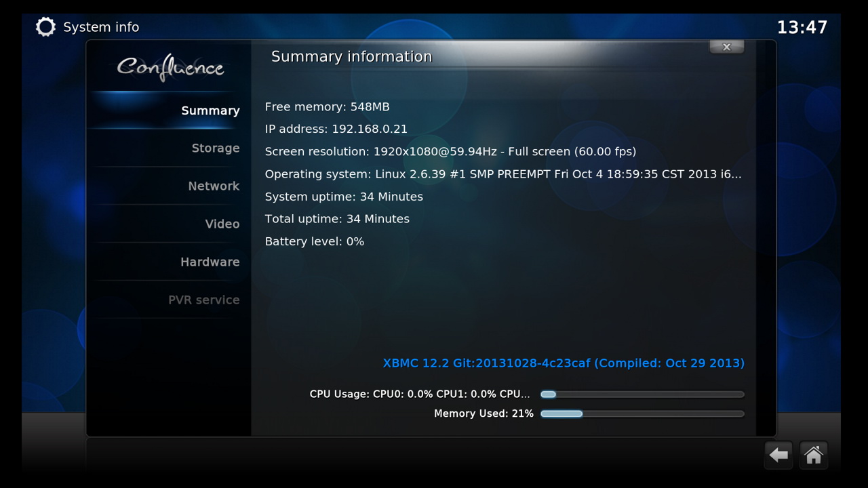The image size is (868, 488).
Task: Click the Memory Used progress bar
Action: click(642, 413)
